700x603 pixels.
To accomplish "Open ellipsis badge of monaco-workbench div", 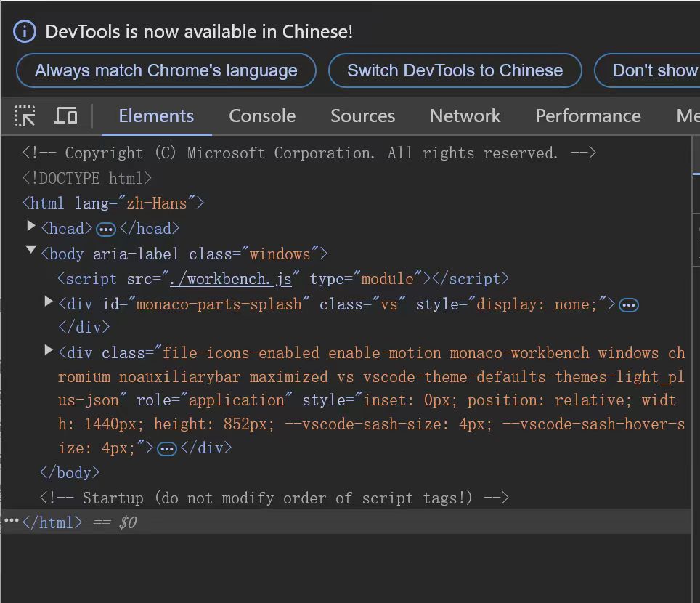I will point(167,449).
